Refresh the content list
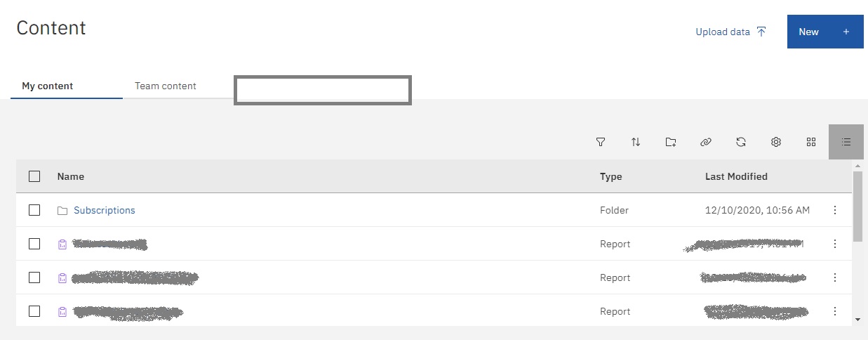This screenshot has width=868, height=340. tap(741, 142)
